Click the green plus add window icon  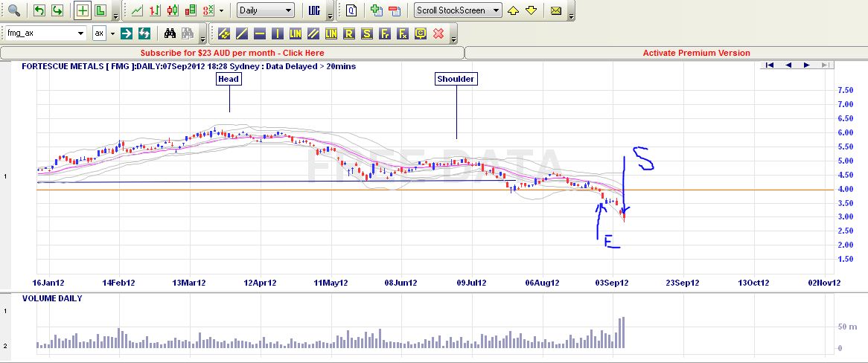(377, 10)
